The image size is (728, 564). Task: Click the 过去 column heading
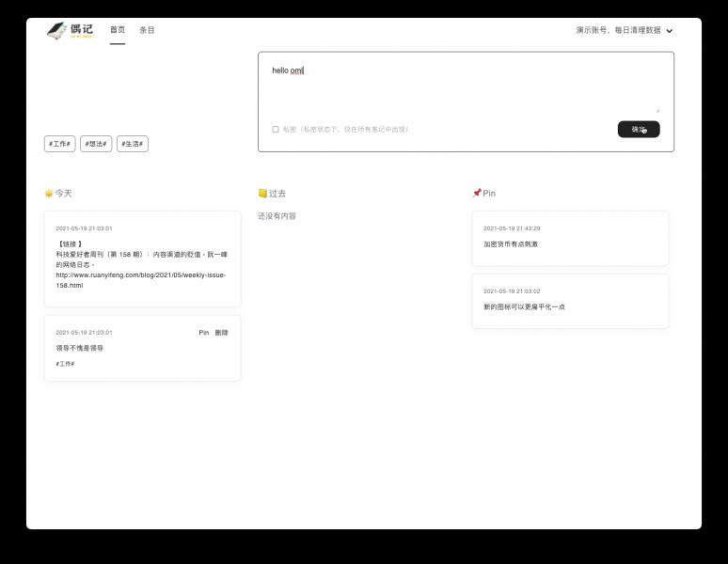[277, 194]
